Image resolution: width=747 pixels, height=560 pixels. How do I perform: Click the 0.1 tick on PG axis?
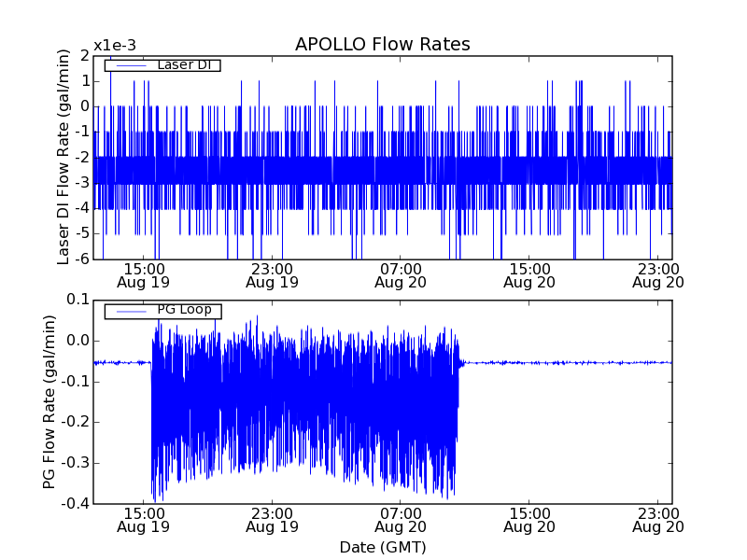[x=78, y=300]
